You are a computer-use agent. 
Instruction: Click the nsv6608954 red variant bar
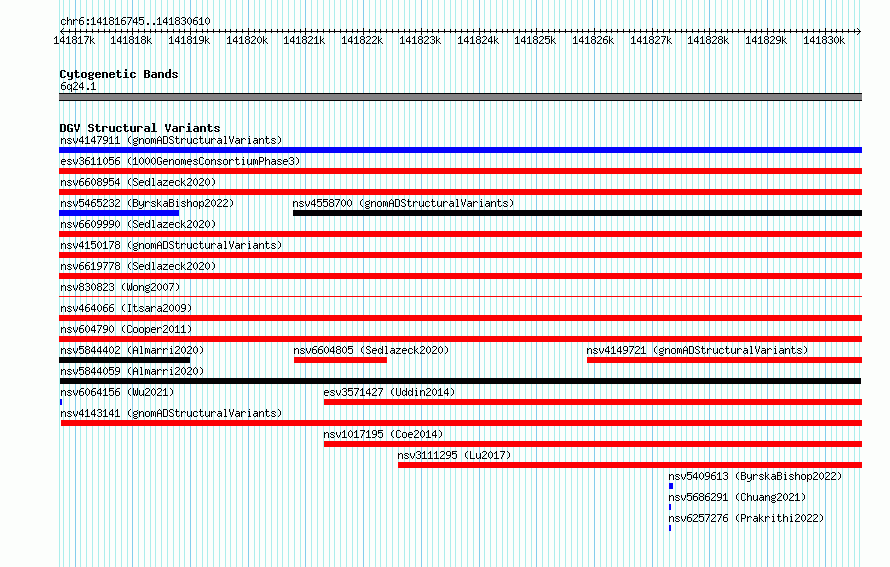[460, 192]
